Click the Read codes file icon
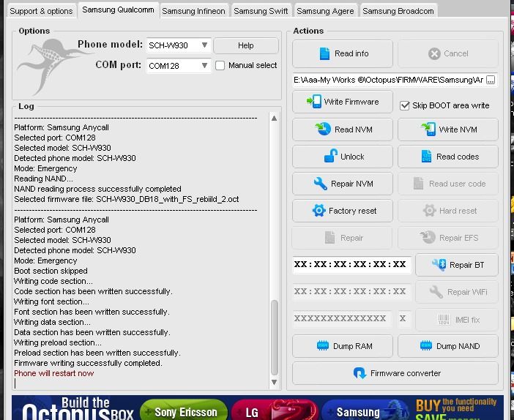514x420 pixels. click(426, 157)
